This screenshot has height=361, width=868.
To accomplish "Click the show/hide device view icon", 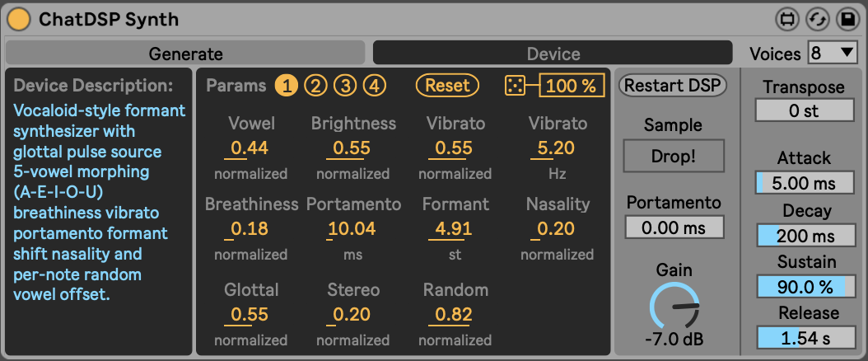I will (x=787, y=18).
